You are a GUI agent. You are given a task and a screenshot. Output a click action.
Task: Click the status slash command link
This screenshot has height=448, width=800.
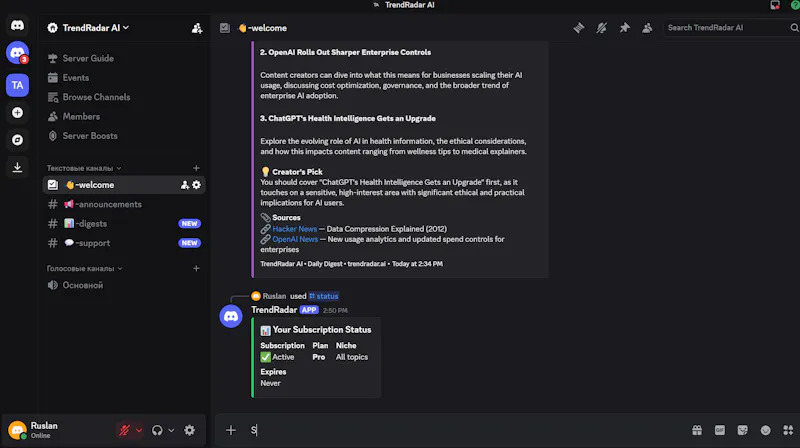point(323,296)
